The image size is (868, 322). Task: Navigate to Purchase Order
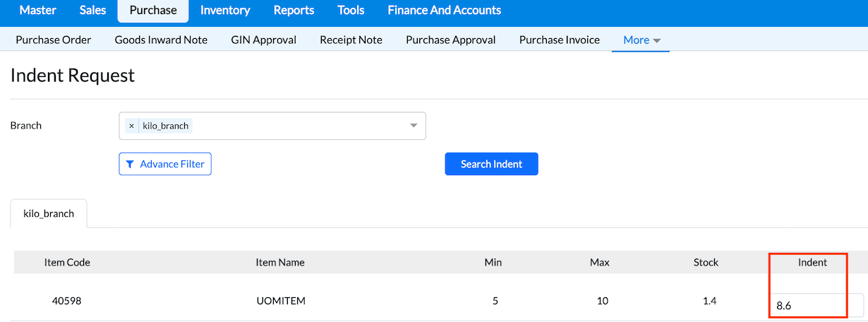point(54,40)
